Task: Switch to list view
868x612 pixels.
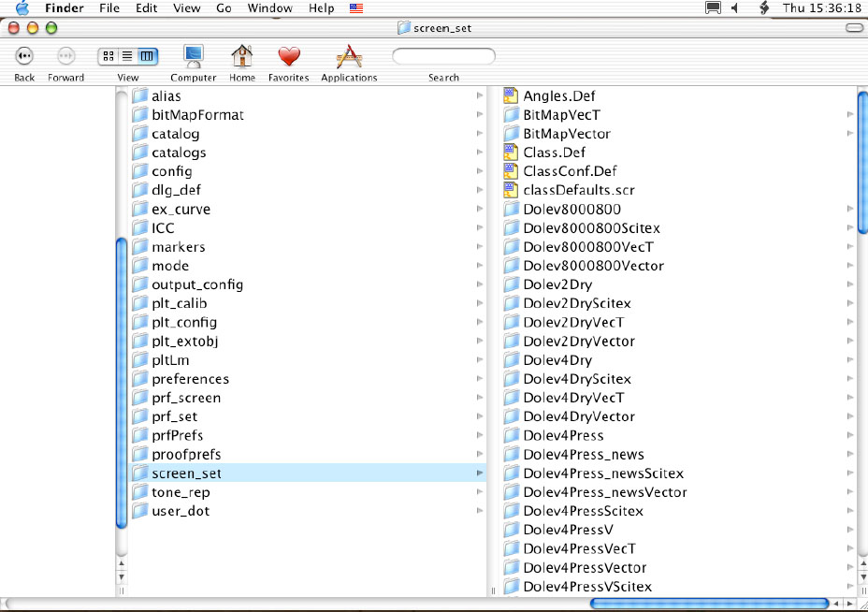Action: tap(127, 56)
